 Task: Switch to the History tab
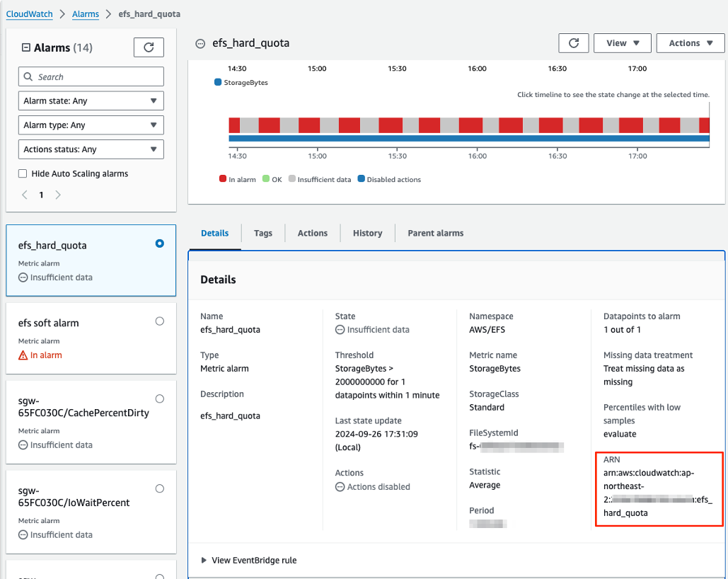[367, 233]
